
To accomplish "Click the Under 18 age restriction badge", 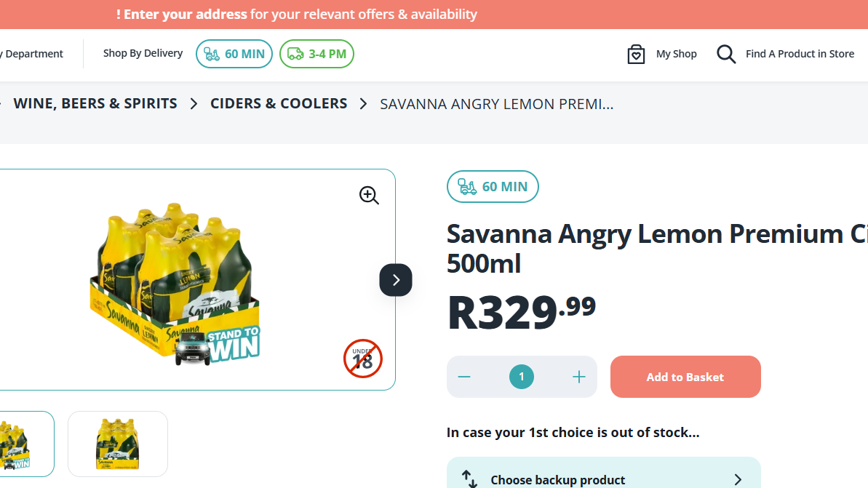I will pyautogui.click(x=362, y=359).
